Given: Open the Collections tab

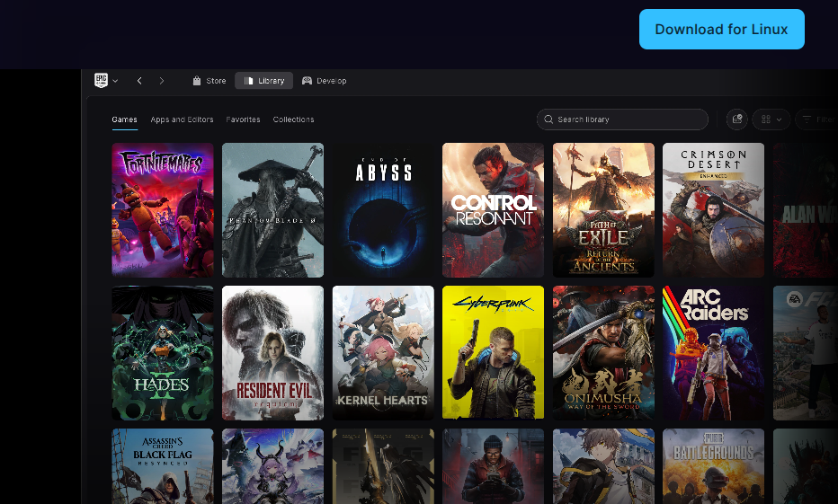Looking at the screenshot, I should point(293,119).
